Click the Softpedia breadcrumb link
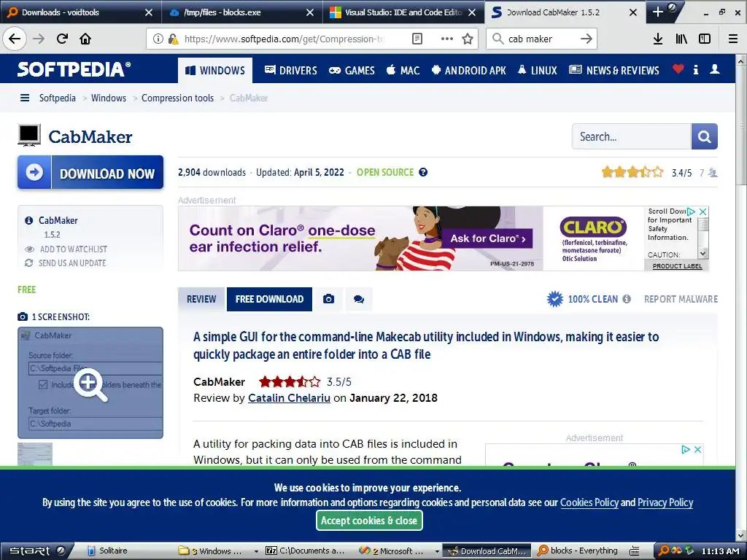Image resolution: width=747 pixels, height=560 pixels. 57,98
